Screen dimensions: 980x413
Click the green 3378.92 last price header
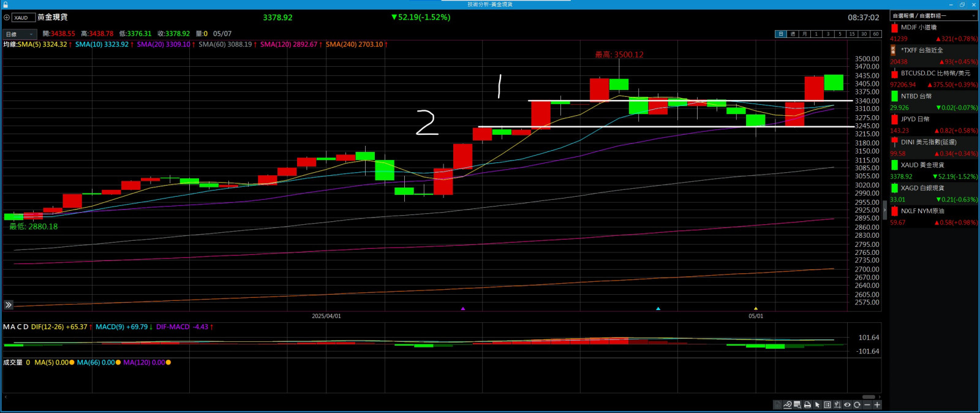pos(278,18)
